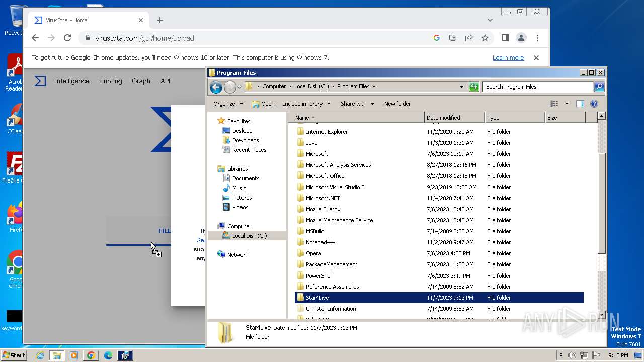Open the Include in library dropdown
This screenshot has width=644, height=362.
306,104
